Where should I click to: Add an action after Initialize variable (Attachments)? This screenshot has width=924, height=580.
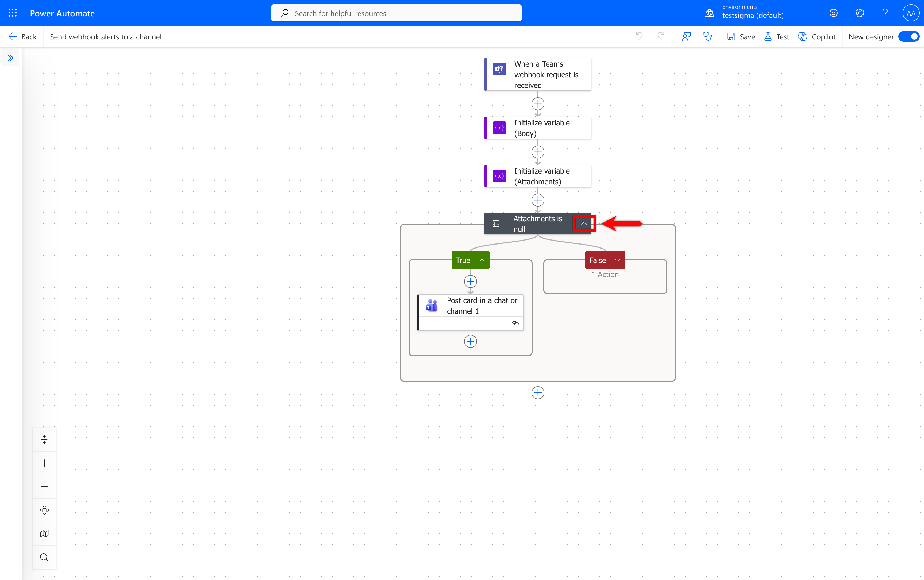click(538, 200)
